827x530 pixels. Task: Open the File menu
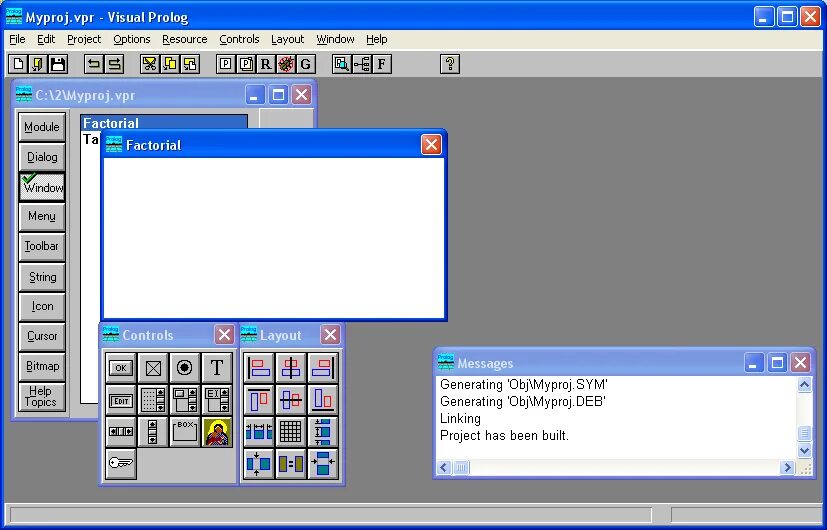pyautogui.click(x=17, y=40)
